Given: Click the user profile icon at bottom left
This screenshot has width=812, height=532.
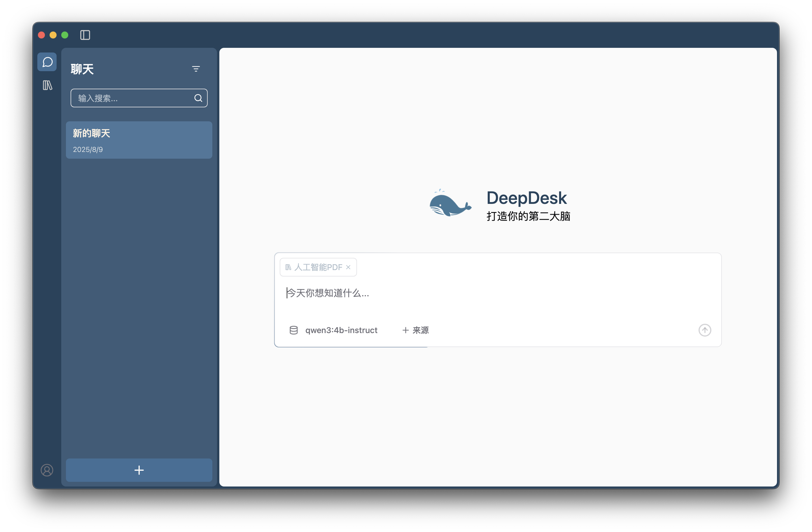Looking at the screenshot, I should point(47,470).
